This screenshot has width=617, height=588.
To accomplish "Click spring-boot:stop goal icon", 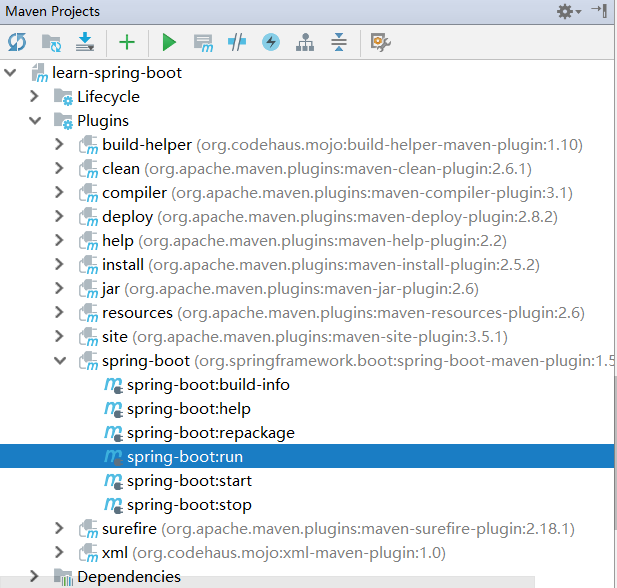I will point(113,505).
